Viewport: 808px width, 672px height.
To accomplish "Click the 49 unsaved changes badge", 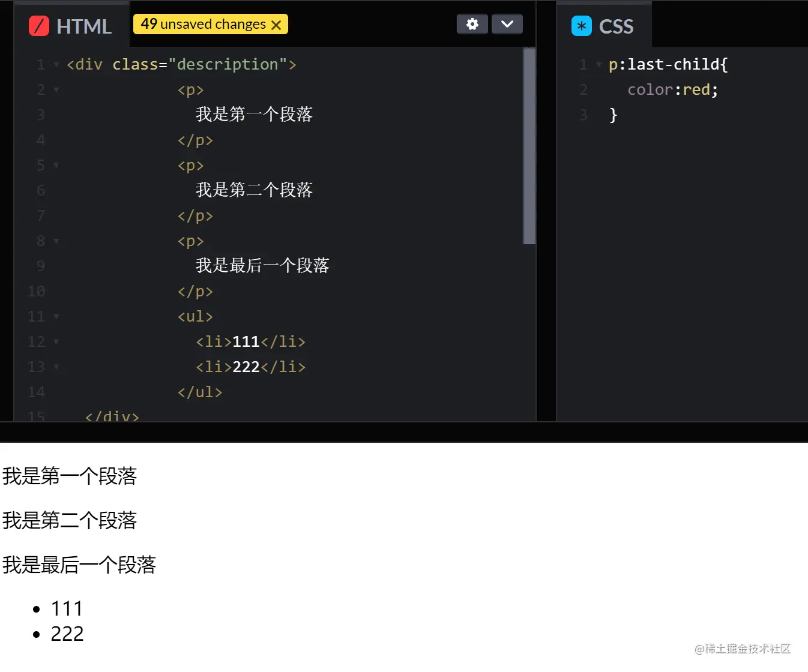I will click(x=211, y=24).
